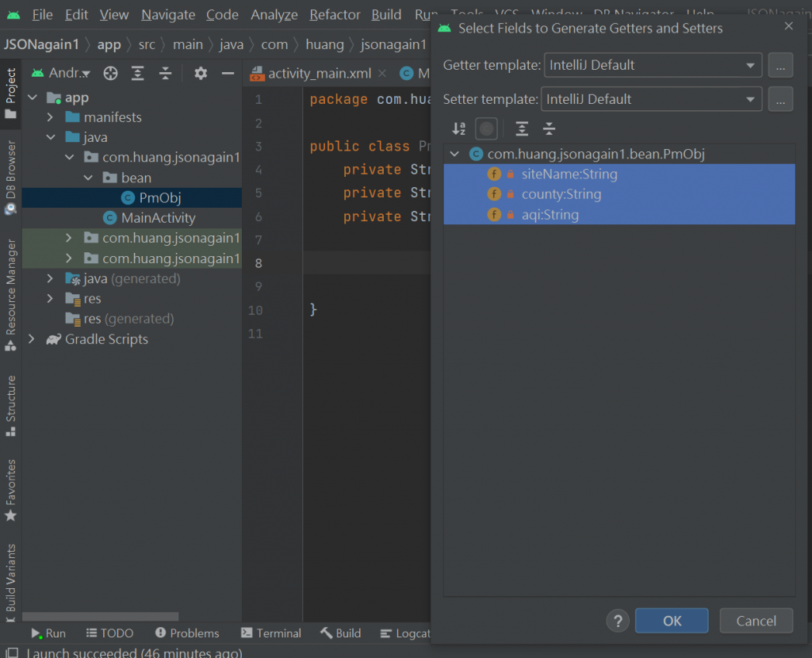Image resolution: width=812 pixels, height=658 pixels.
Task: Click the sort alphabetically icon in dialog
Action: coord(459,128)
